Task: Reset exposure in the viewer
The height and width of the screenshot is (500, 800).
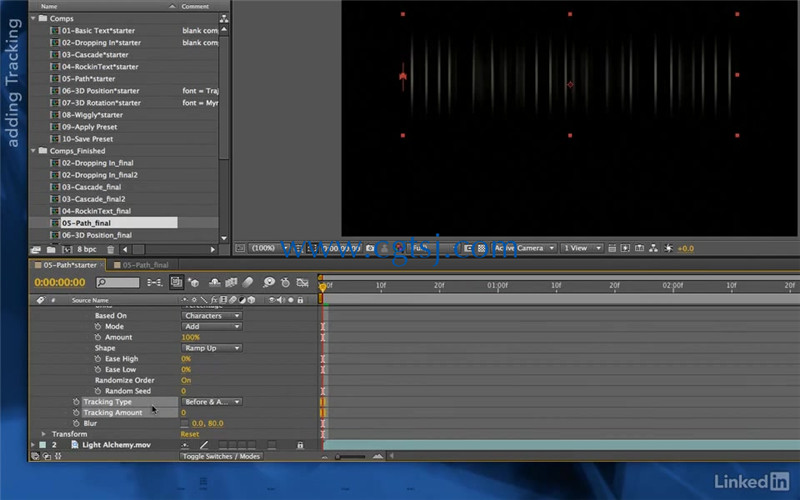Action: click(668, 248)
